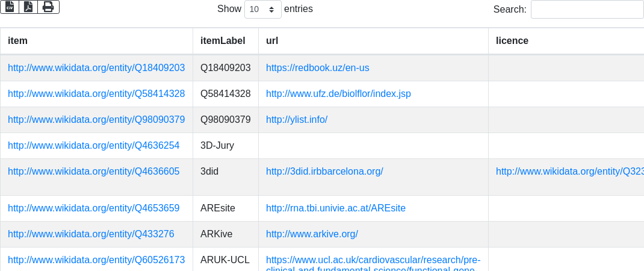The image size is (644, 271).
Task: Open the www.arkive.org link
Action: (x=312, y=234)
